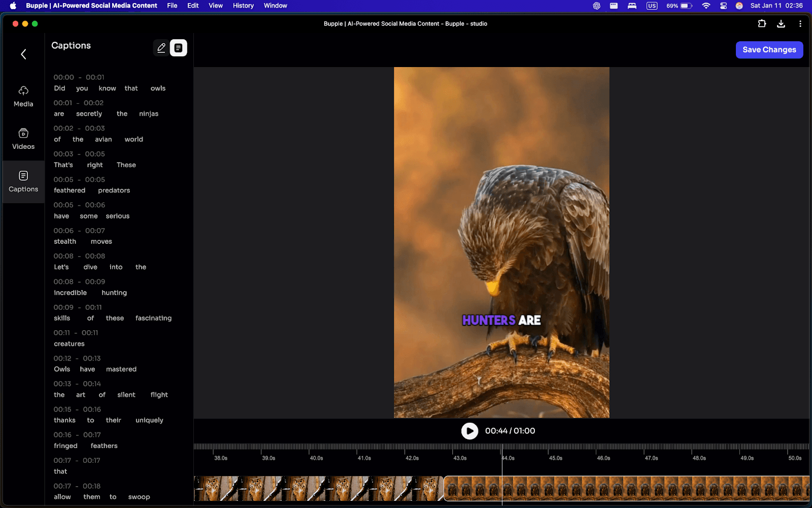Click the playhead line at 44.0s
Viewport: 812px width, 508px height.
tap(502, 474)
